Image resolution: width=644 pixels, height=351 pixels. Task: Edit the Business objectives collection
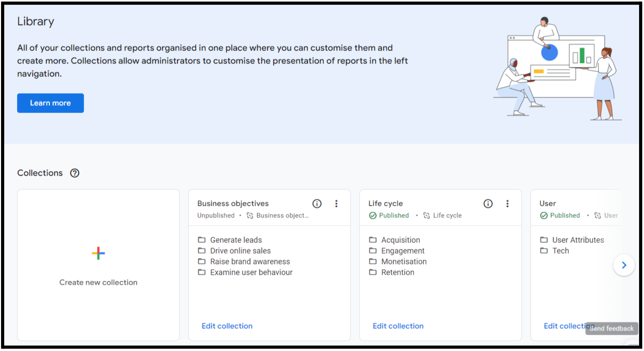point(227,326)
